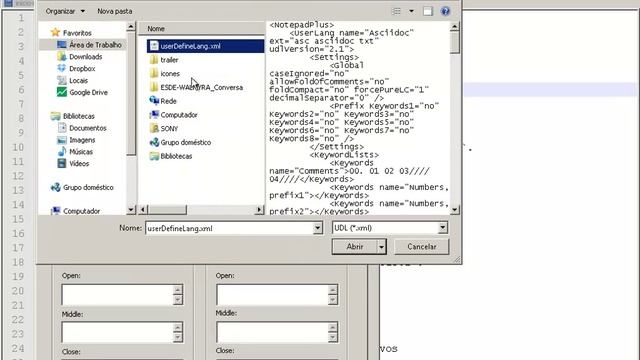640x360 pixels.
Task: Open the Organizar menu
Action: click(65, 11)
